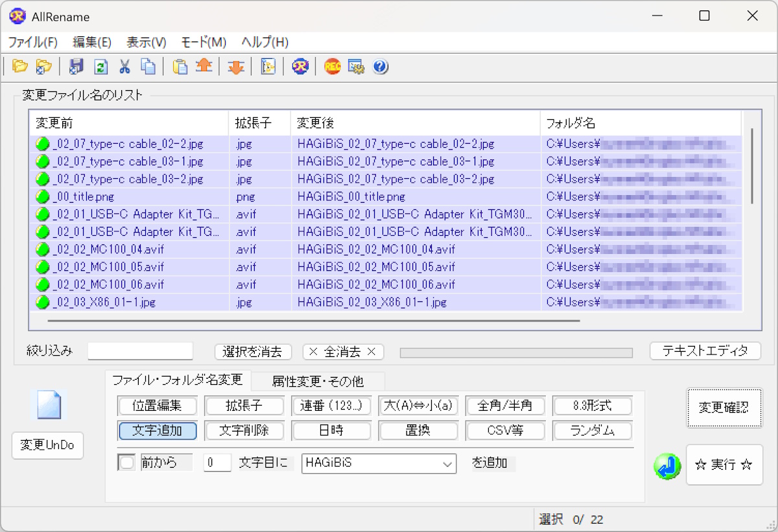
Task: Toggle the 前から checkbox
Action: click(127, 463)
